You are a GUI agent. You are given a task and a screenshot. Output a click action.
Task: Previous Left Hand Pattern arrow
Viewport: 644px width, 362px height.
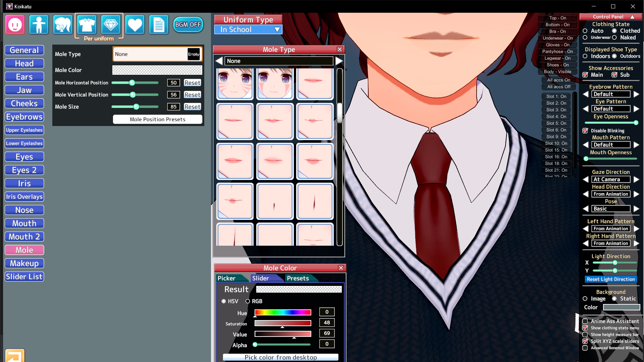click(586, 229)
